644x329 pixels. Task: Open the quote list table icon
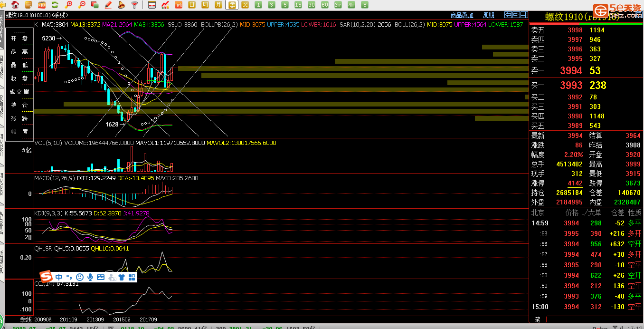[x=152, y=5]
